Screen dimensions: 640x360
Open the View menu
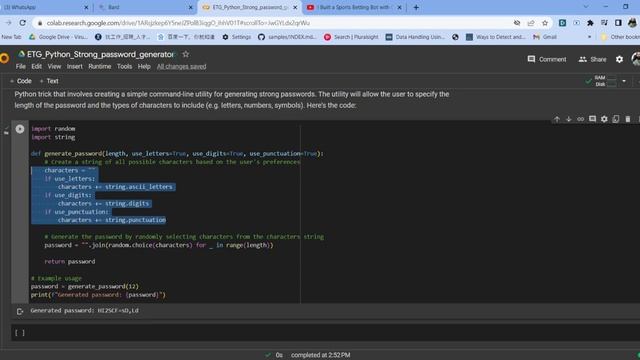pyautogui.click(x=54, y=67)
